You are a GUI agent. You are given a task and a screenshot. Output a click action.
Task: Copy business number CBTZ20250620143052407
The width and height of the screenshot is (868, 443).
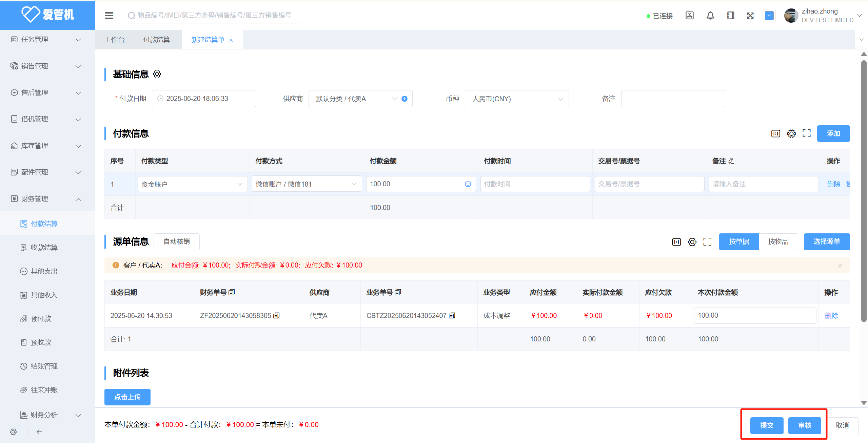[x=452, y=316]
